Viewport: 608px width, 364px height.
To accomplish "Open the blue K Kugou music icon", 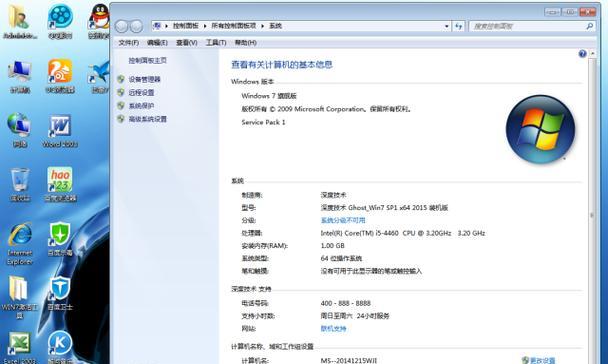I will 60,347.
